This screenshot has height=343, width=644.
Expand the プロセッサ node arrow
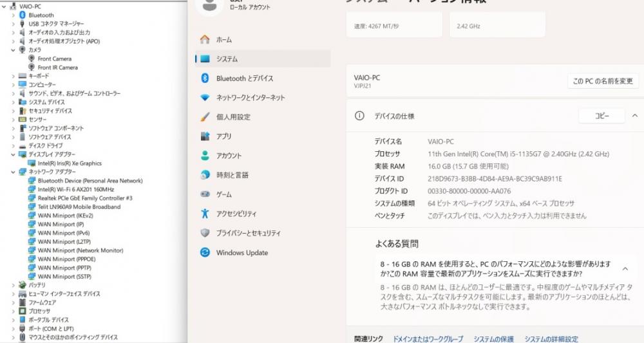pyautogui.click(x=14, y=311)
